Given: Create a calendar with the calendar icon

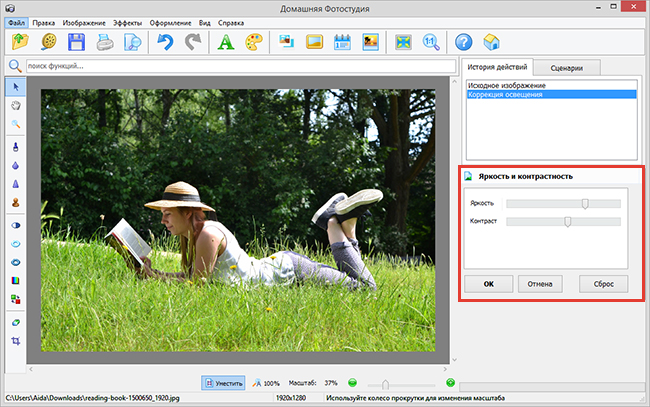Looking at the screenshot, I should click(342, 42).
